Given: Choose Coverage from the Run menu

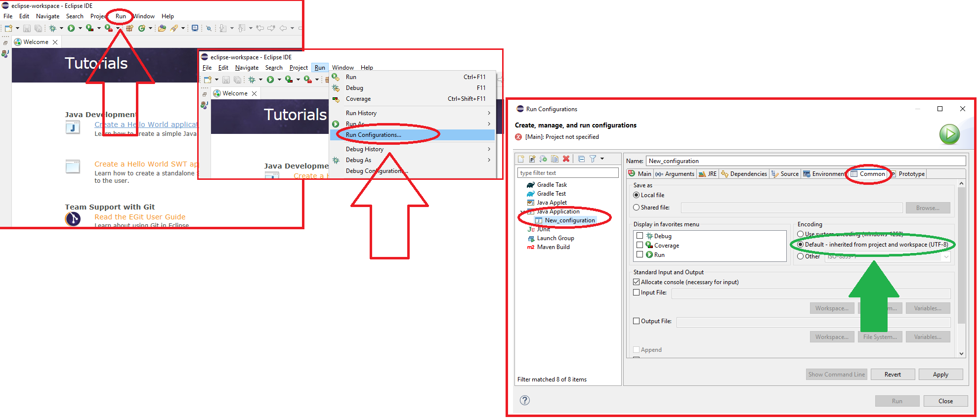Looking at the screenshot, I should (413, 99).
